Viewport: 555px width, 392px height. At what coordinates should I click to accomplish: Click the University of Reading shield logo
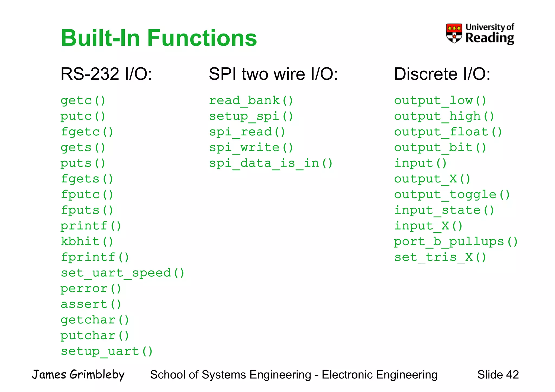coord(454,33)
